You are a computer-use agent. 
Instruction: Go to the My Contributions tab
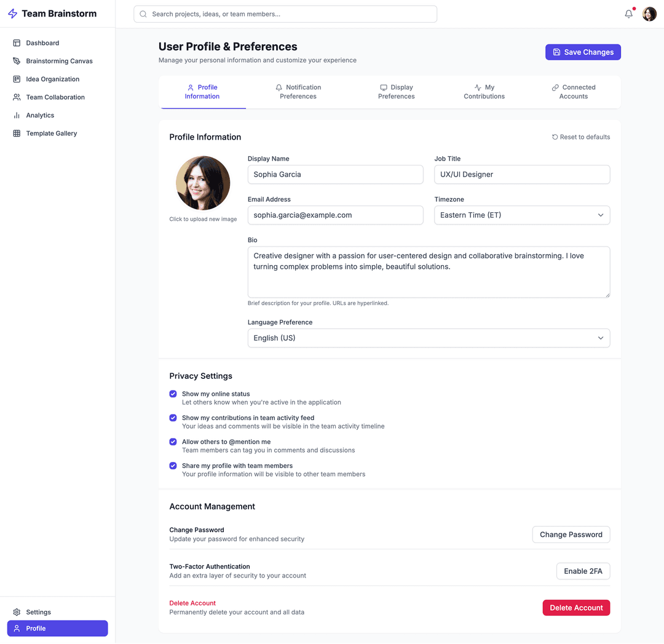[x=484, y=92]
